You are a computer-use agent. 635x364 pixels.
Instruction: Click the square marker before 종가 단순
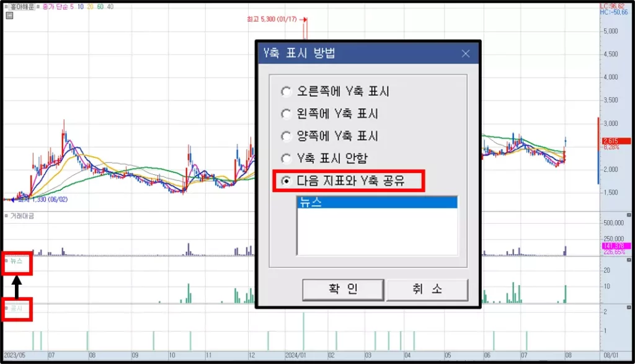pos(38,7)
